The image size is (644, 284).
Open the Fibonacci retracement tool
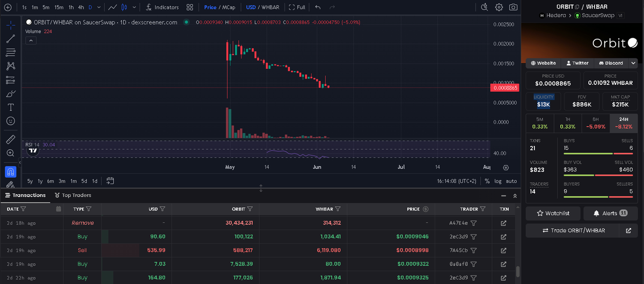(10, 53)
